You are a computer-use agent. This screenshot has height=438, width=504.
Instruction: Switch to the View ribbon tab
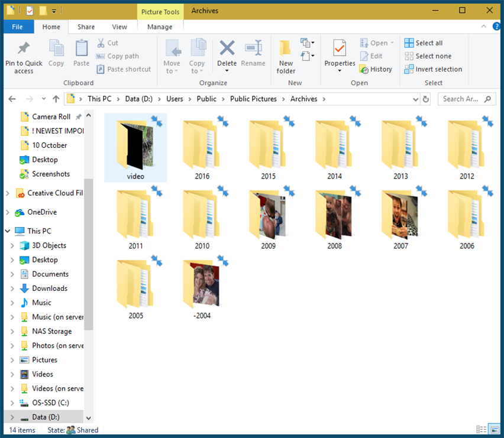(119, 27)
